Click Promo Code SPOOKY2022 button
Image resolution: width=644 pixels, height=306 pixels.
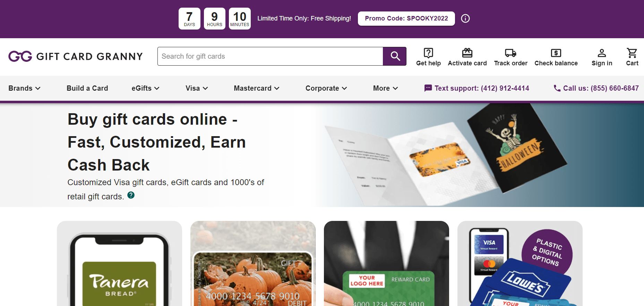(406, 18)
